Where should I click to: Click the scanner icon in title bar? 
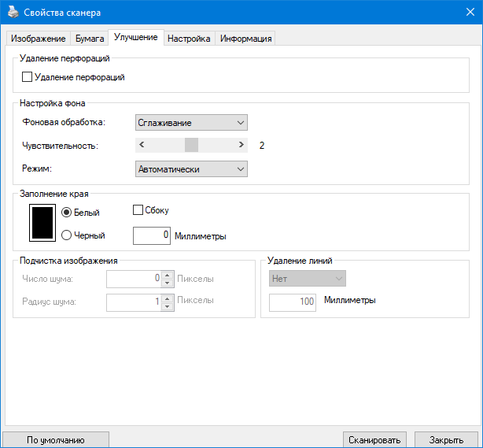(x=13, y=13)
